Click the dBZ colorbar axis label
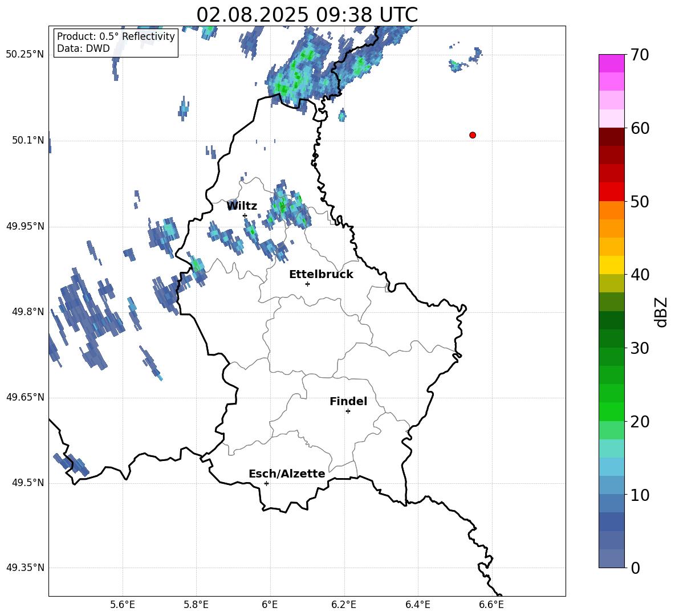Screen dimensions: 675x616 click(x=662, y=312)
